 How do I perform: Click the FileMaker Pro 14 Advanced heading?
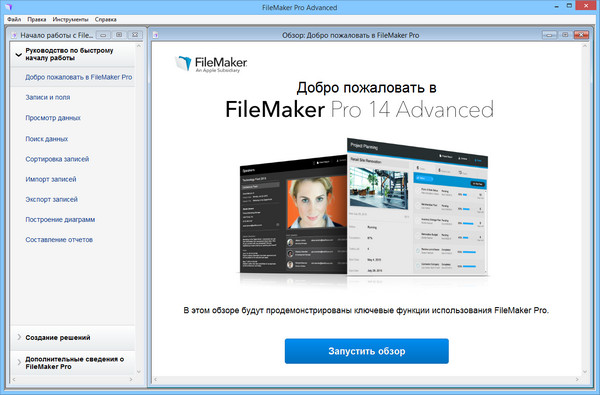coord(359,109)
